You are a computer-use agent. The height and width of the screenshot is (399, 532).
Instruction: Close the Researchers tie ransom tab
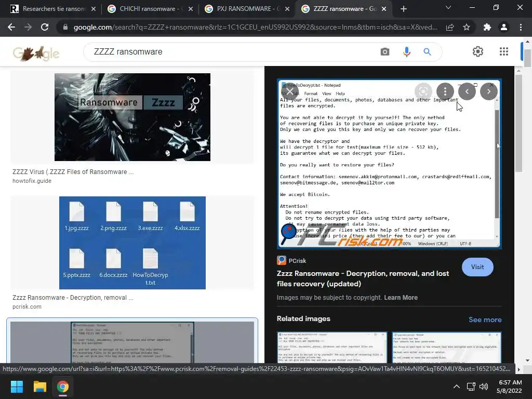94,9
